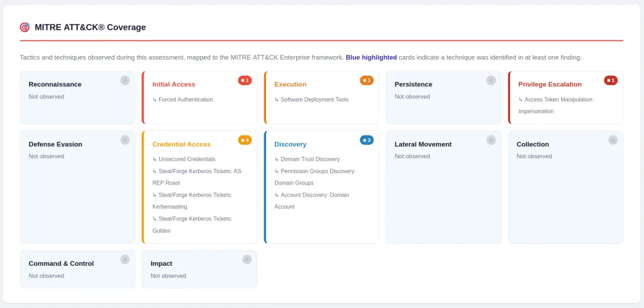The width and height of the screenshot is (644, 308).
Task: Click Access Token Manipulation: Impersonation technique
Action: (x=556, y=105)
